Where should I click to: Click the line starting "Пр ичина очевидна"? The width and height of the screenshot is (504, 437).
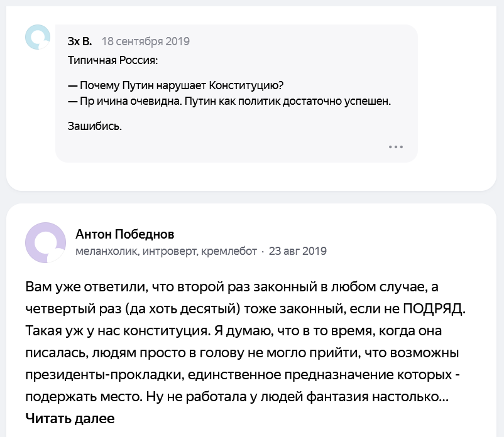pos(229,100)
